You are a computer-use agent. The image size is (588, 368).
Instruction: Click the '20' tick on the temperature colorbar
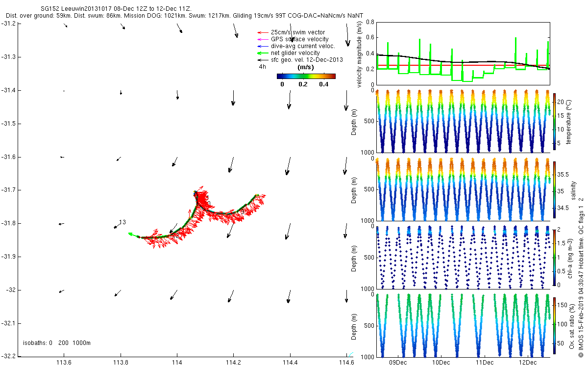point(561,102)
